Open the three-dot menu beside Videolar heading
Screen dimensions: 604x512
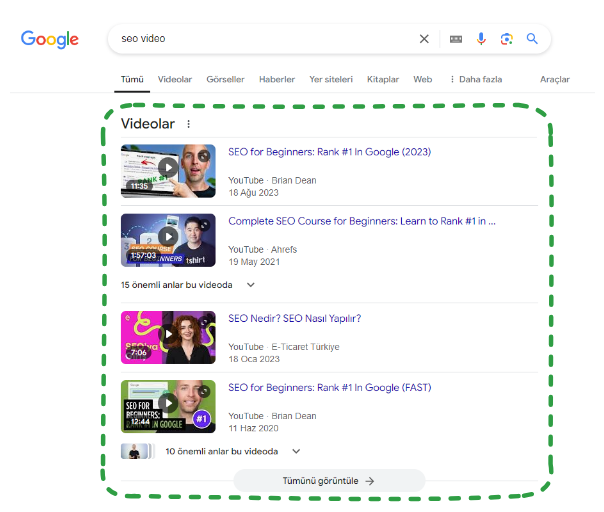pyautogui.click(x=188, y=124)
